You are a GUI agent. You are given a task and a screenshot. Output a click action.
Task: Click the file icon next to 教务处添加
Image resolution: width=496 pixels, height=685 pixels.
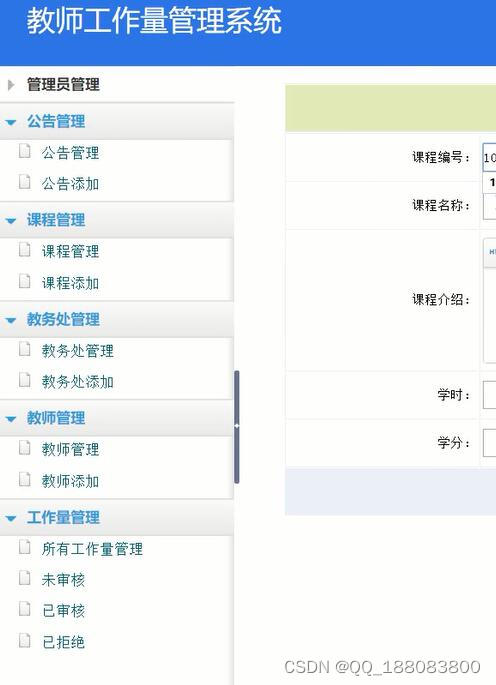tap(25, 380)
